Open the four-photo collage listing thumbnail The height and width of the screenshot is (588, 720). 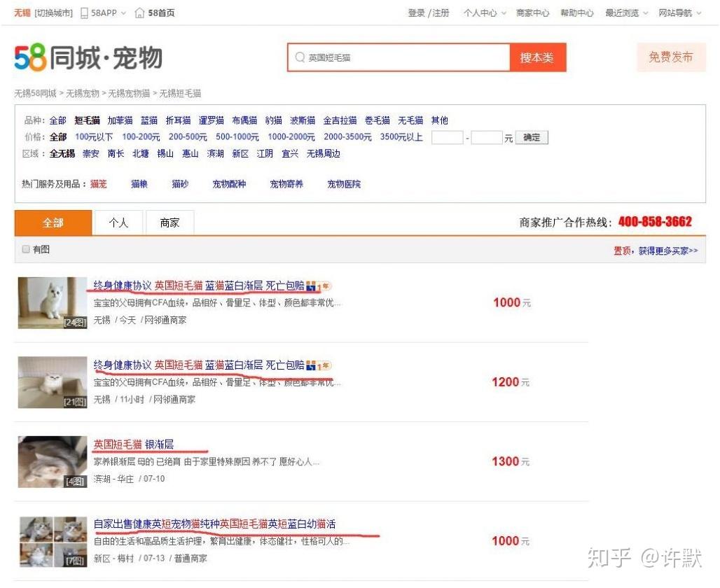tap(53, 542)
